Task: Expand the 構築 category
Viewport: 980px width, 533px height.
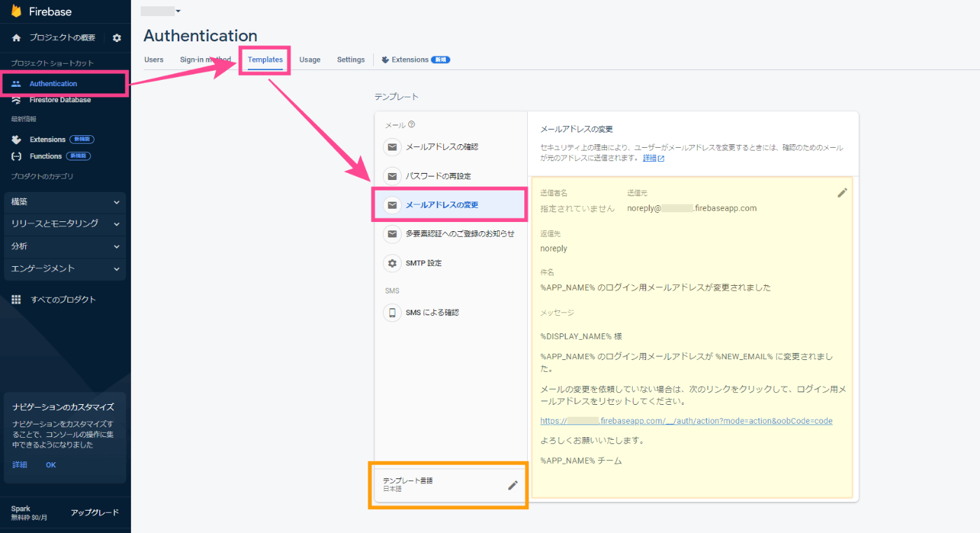Action: (65, 202)
